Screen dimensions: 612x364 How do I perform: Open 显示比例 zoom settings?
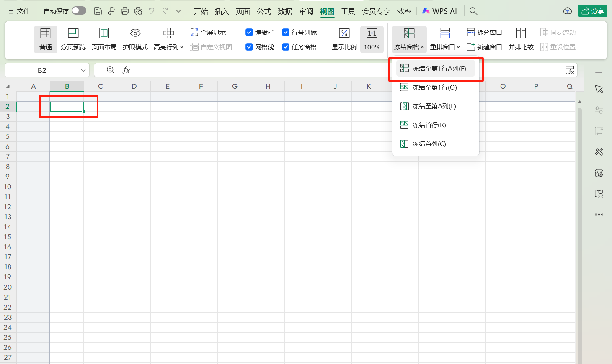point(344,39)
